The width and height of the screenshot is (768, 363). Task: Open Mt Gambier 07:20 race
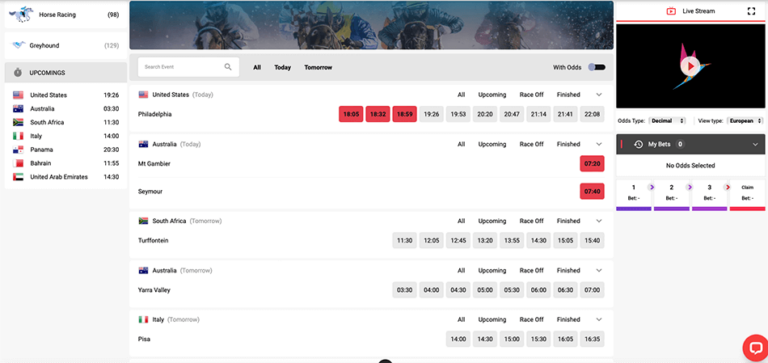pos(592,164)
